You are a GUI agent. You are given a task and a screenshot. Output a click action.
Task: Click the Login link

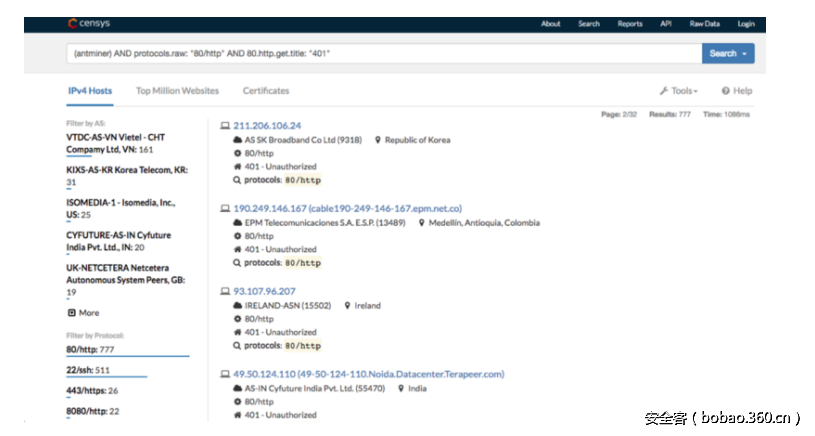746,24
